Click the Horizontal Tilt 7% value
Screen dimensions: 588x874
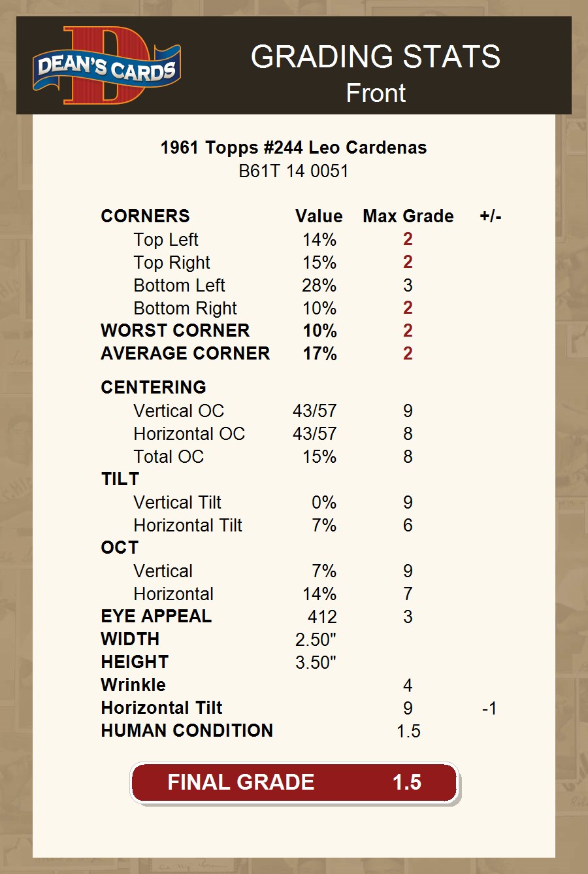pos(323,526)
